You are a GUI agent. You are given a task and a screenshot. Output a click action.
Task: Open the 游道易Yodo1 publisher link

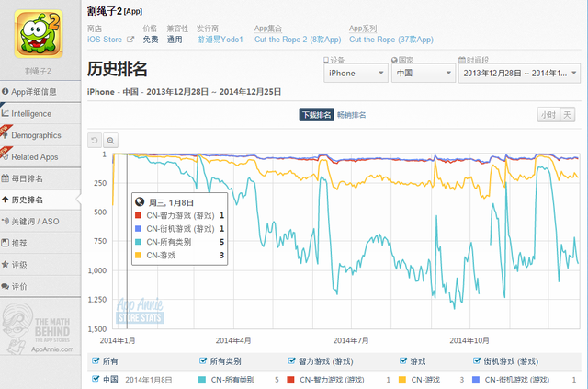220,40
